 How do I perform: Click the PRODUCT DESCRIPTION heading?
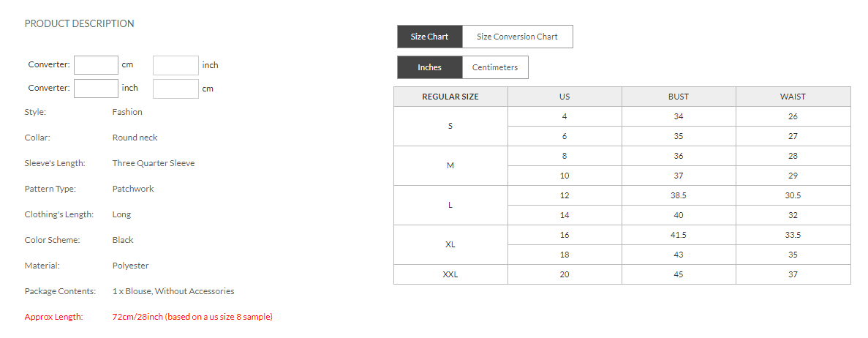pos(80,23)
